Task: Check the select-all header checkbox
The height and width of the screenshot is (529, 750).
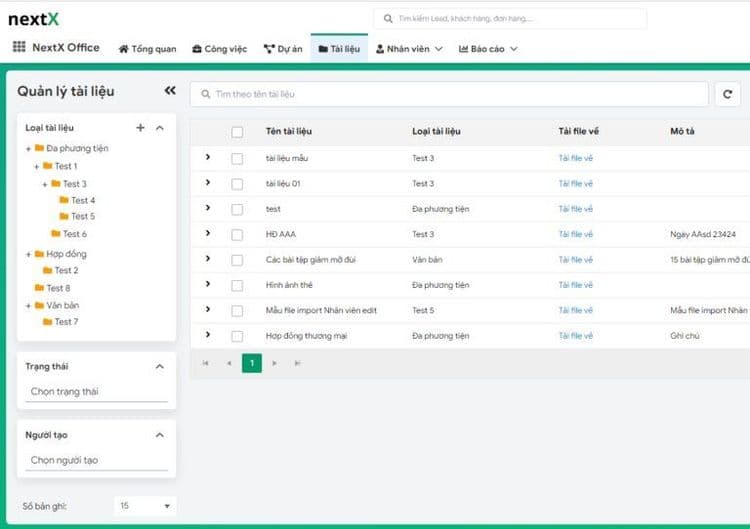Action: click(237, 132)
